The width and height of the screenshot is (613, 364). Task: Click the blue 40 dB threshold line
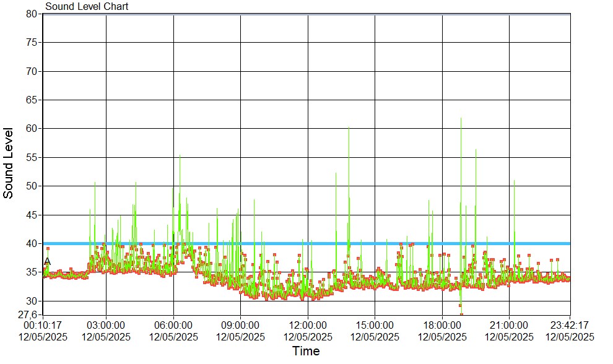310,243
